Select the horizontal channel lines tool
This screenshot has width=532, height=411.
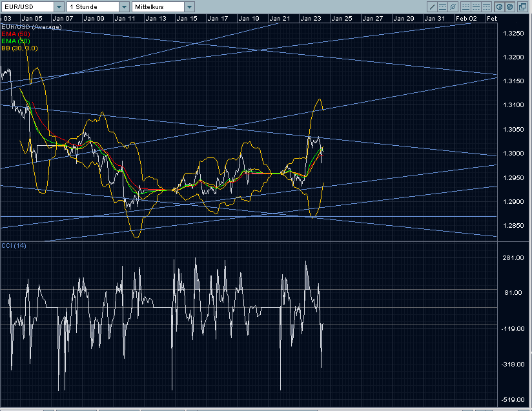pyautogui.click(x=442, y=6)
